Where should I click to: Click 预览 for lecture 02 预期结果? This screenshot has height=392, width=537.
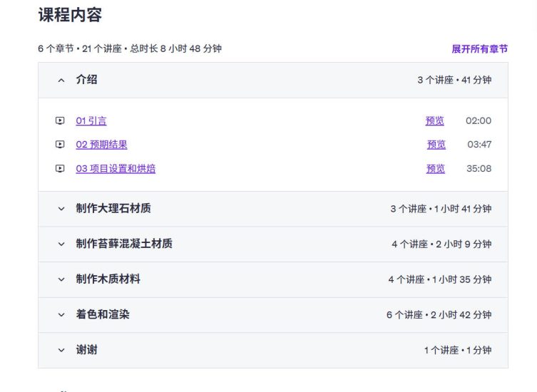(x=436, y=145)
